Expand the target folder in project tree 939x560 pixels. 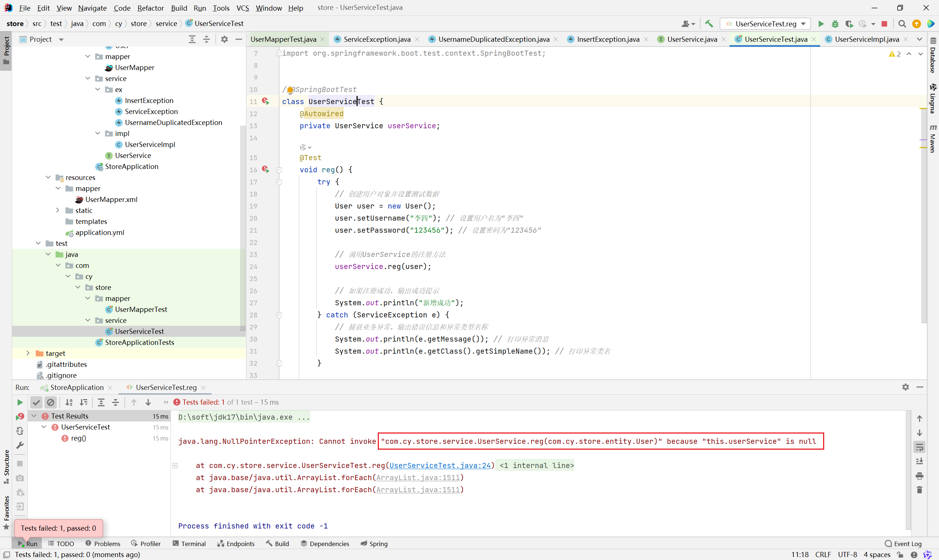(x=28, y=353)
